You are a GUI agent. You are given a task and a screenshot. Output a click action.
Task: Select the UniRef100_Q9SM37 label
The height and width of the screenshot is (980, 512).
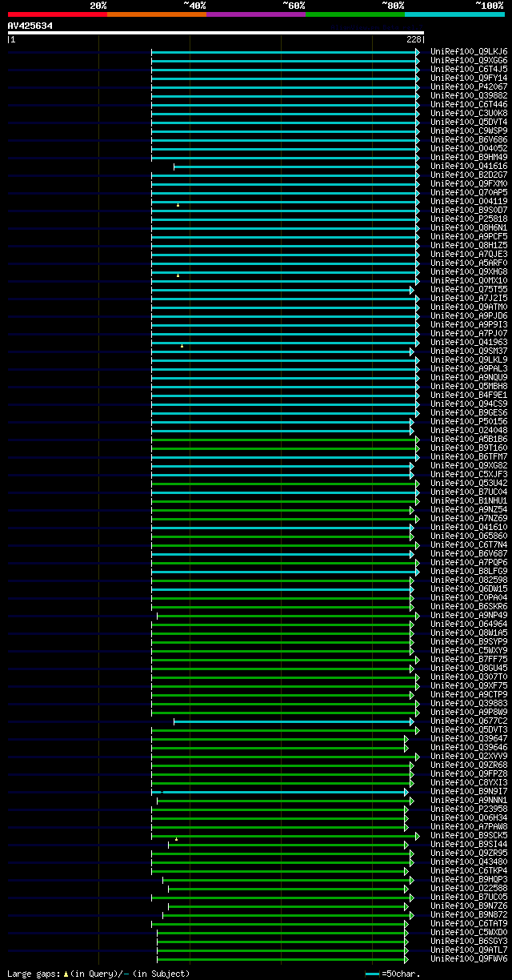coord(469,351)
